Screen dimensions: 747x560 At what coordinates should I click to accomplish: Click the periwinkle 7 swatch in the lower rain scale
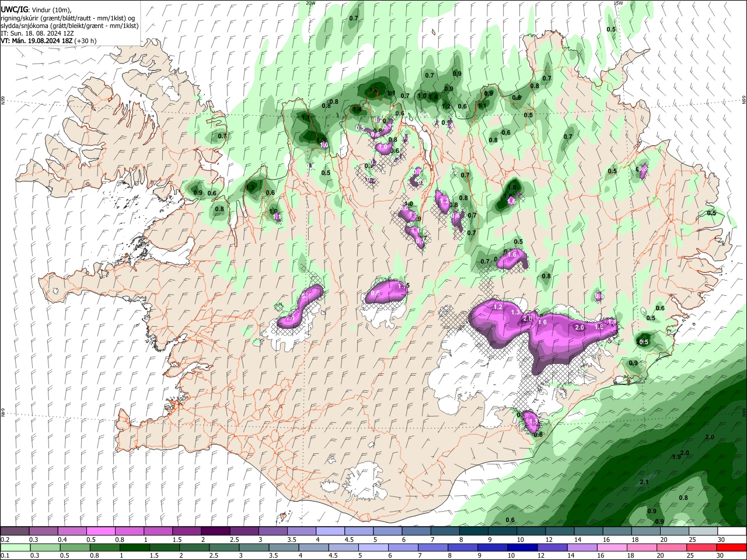tap(433, 547)
